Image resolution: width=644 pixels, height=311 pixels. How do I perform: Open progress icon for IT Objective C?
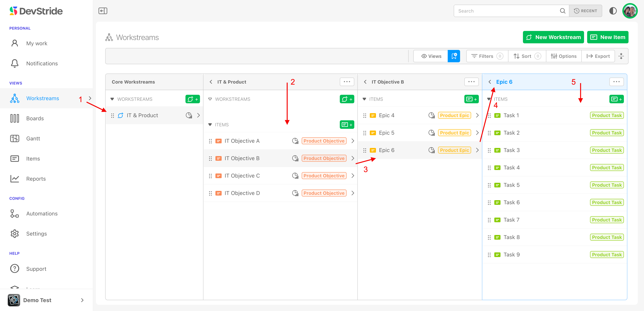pos(295,176)
